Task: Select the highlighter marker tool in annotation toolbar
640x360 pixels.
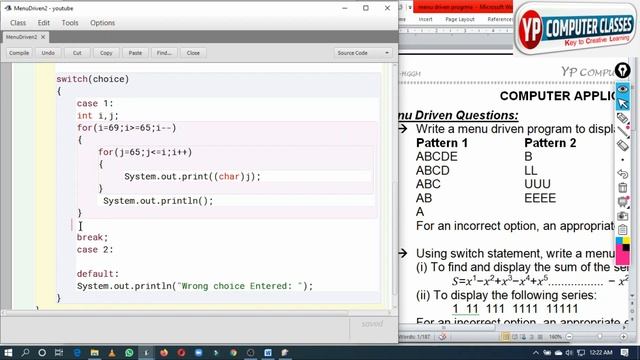Action: 622,118
